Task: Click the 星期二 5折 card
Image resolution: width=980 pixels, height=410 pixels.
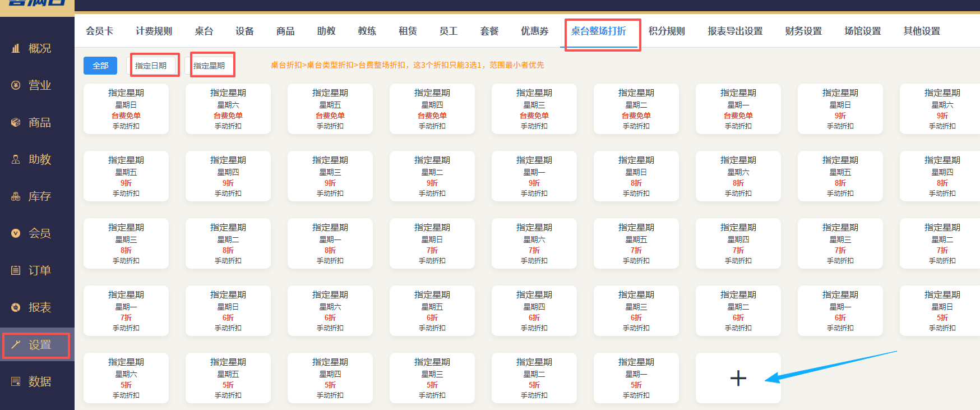Action: coord(534,378)
